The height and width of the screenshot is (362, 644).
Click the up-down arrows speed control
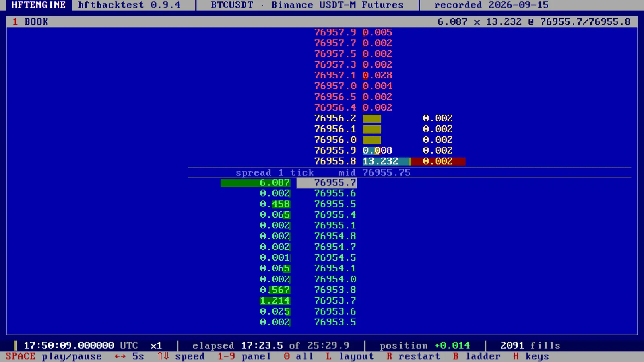(181, 356)
